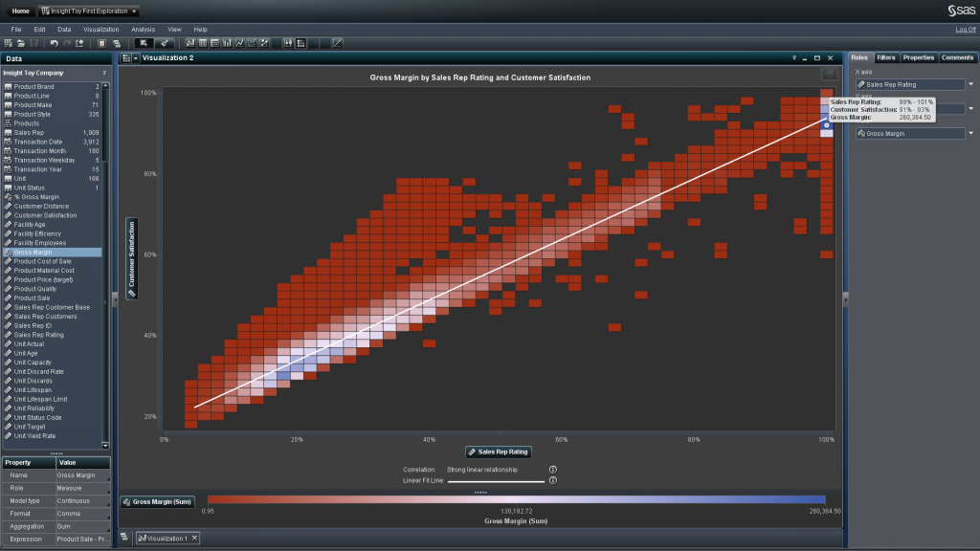Open the Gross Margin color role dropdown arrow
The image size is (980, 551).
coord(970,133)
